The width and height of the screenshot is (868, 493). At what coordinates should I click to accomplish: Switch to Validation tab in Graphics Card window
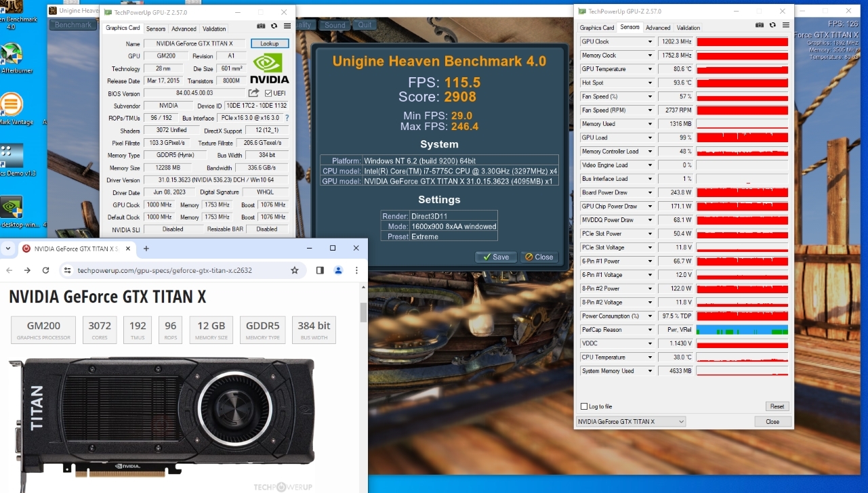click(x=214, y=28)
